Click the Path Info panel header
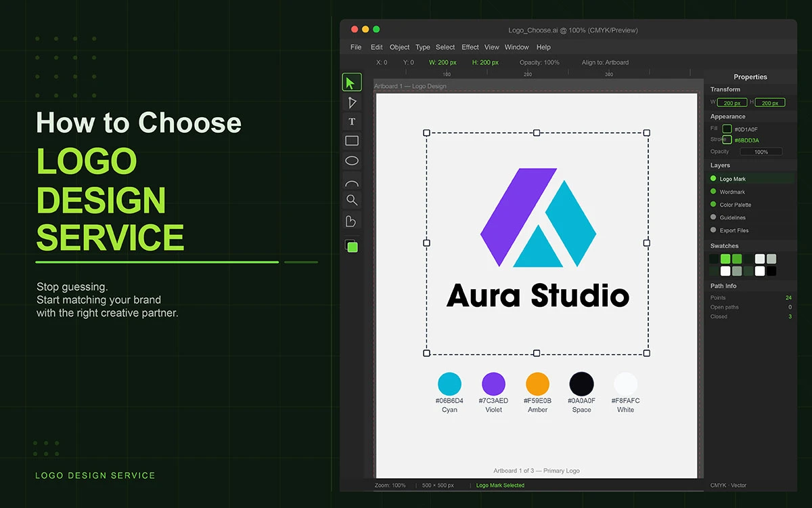The width and height of the screenshot is (812, 508). (x=723, y=286)
